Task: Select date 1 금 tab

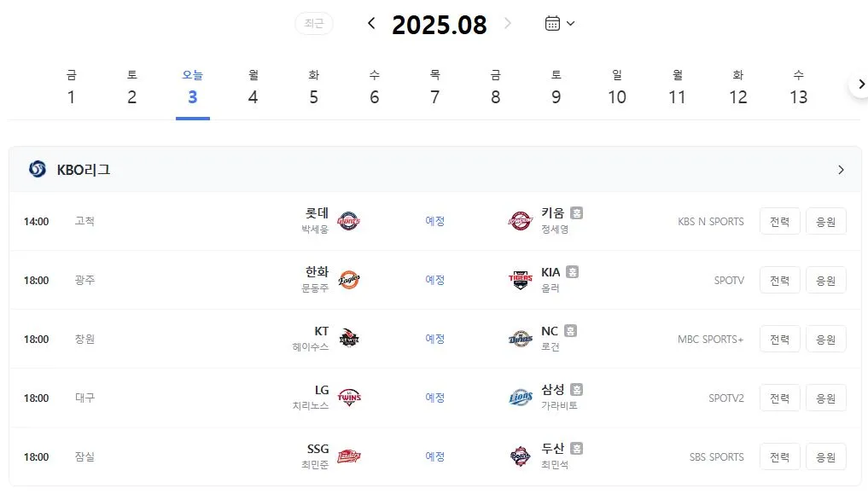Action: point(71,87)
